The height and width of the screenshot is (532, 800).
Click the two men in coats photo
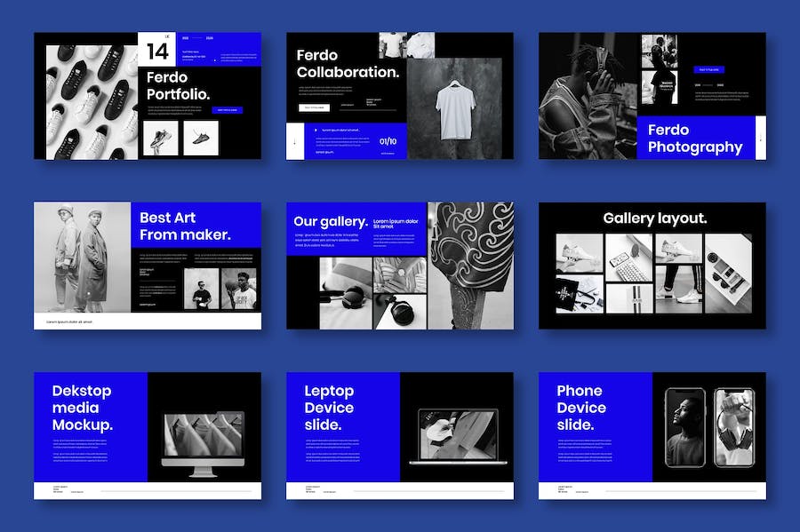[84, 258]
